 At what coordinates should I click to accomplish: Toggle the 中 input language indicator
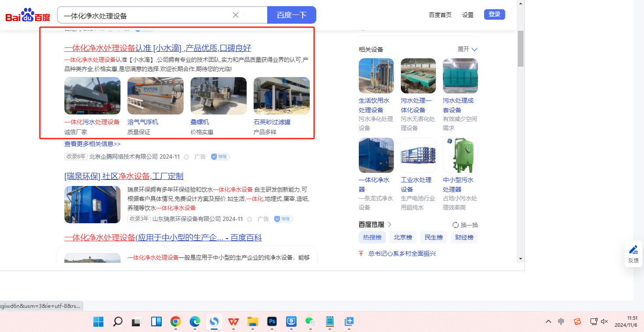561,321
